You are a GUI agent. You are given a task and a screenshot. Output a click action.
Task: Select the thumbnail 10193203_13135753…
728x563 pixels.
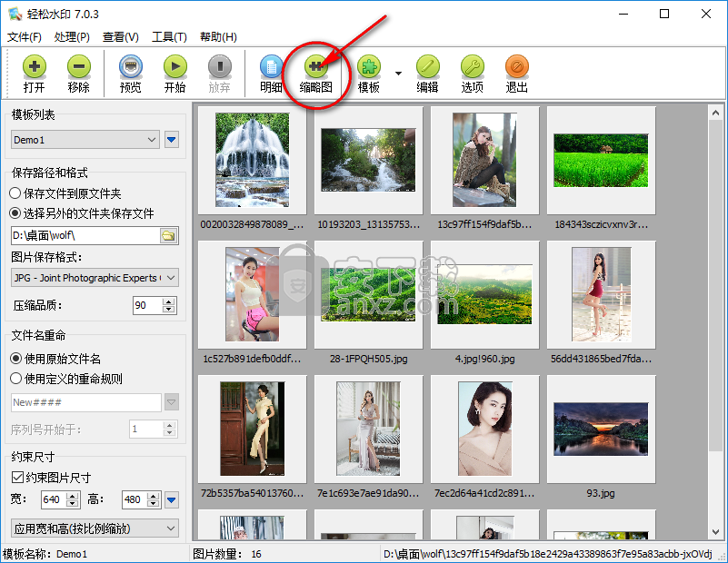click(369, 160)
